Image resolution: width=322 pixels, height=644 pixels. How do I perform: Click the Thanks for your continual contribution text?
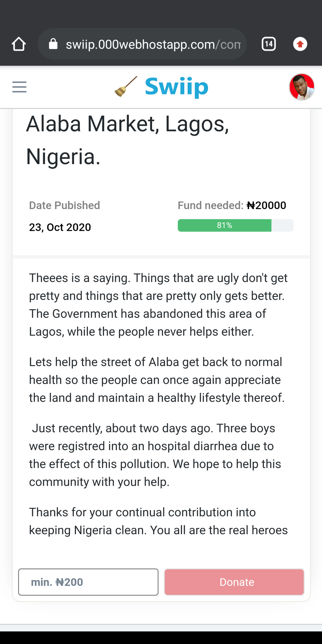point(158,521)
